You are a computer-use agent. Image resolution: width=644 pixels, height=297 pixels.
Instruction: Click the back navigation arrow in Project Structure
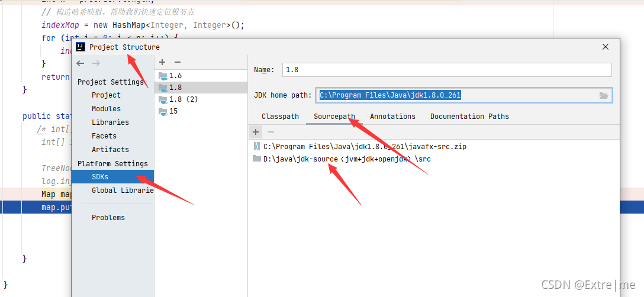click(x=80, y=63)
